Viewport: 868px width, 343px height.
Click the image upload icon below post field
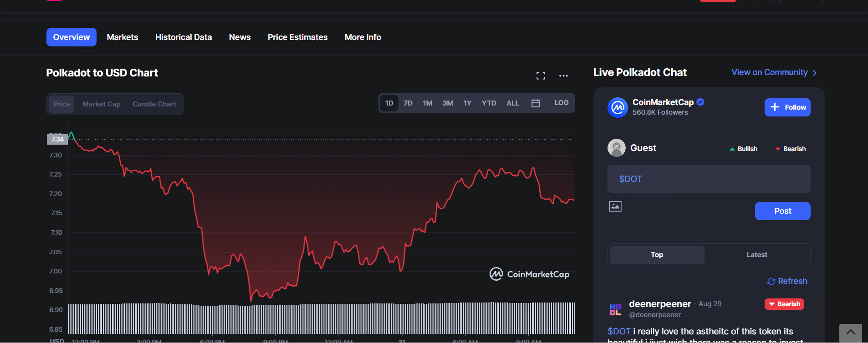pyautogui.click(x=615, y=207)
